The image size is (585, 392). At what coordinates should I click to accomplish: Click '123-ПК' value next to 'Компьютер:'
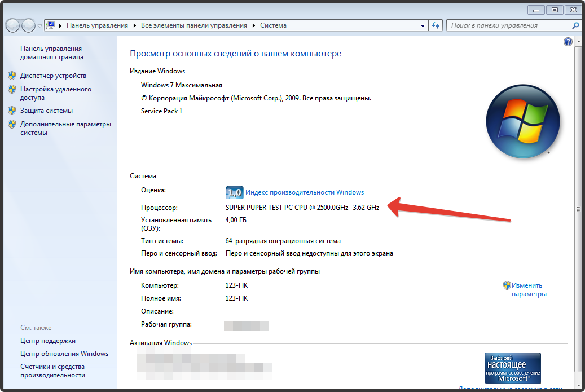236,285
